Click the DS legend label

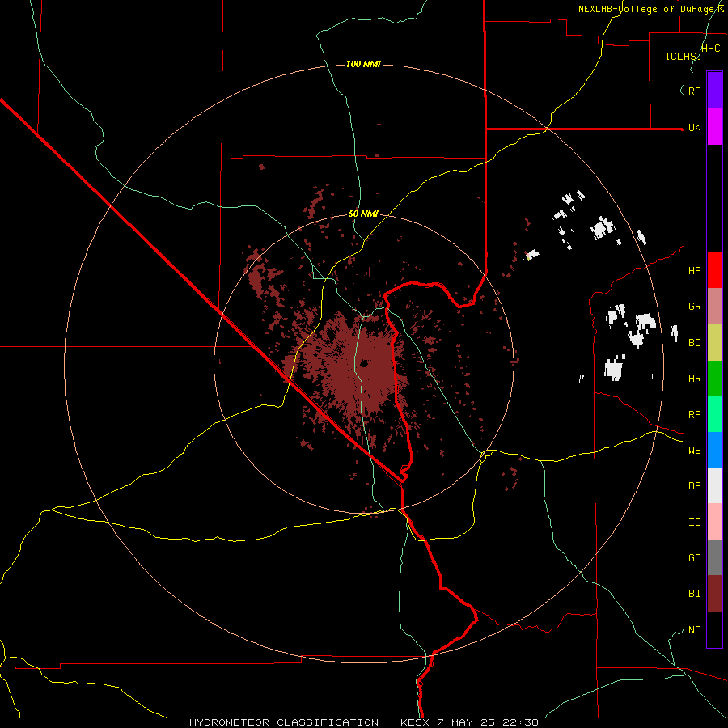(x=694, y=485)
